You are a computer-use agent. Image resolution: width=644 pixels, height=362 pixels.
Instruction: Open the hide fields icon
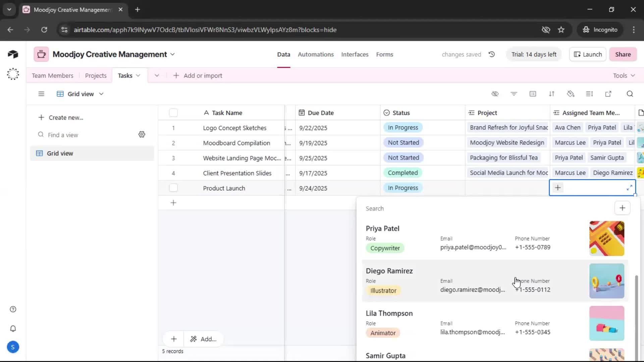[x=495, y=94]
